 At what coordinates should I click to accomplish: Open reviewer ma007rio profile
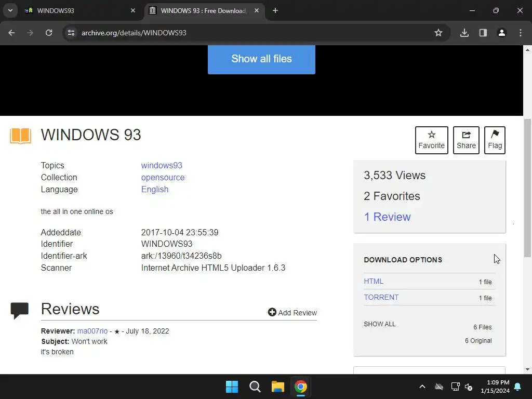[x=92, y=331]
